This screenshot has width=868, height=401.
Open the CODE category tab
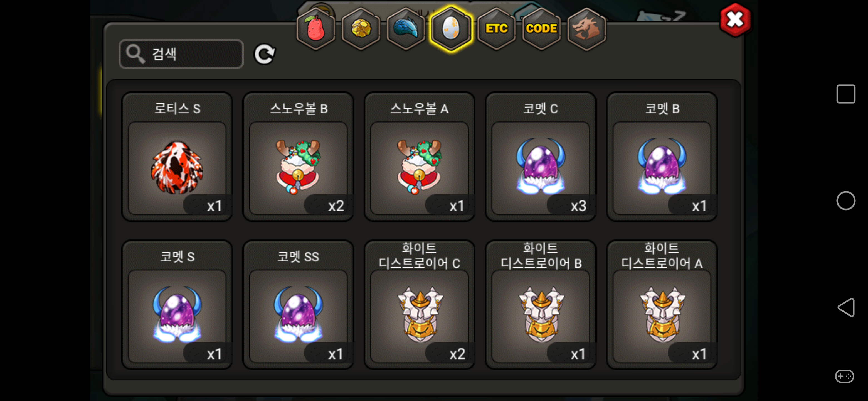click(x=541, y=29)
